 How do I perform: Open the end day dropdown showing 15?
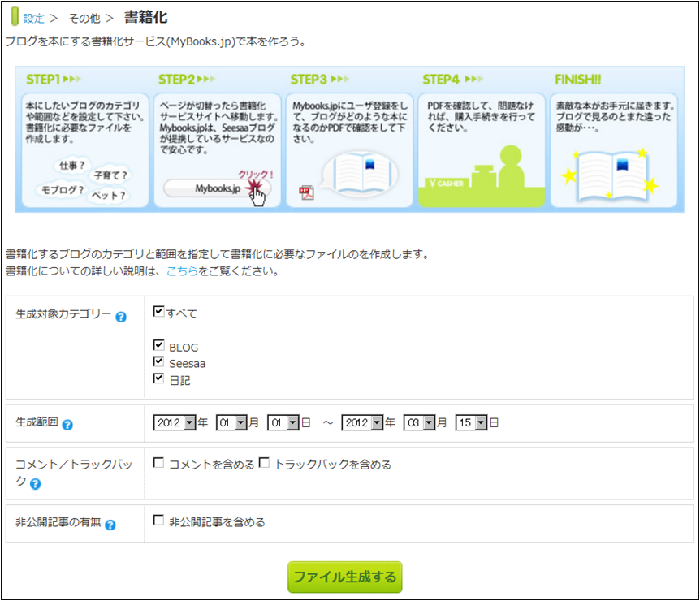pyautogui.click(x=471, y=423)
